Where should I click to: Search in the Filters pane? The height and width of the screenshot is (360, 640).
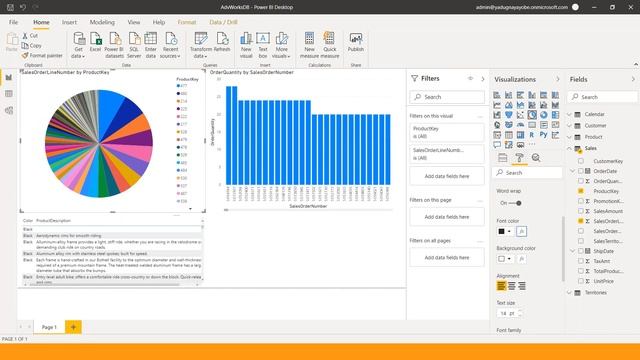pyautogui.click(x=447, y=97)
